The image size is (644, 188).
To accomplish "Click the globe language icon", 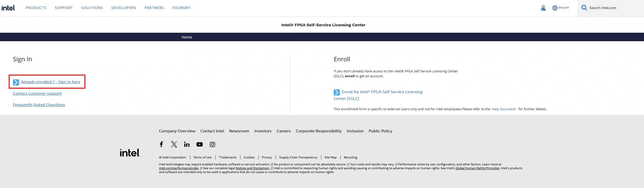I will [555, 8].
